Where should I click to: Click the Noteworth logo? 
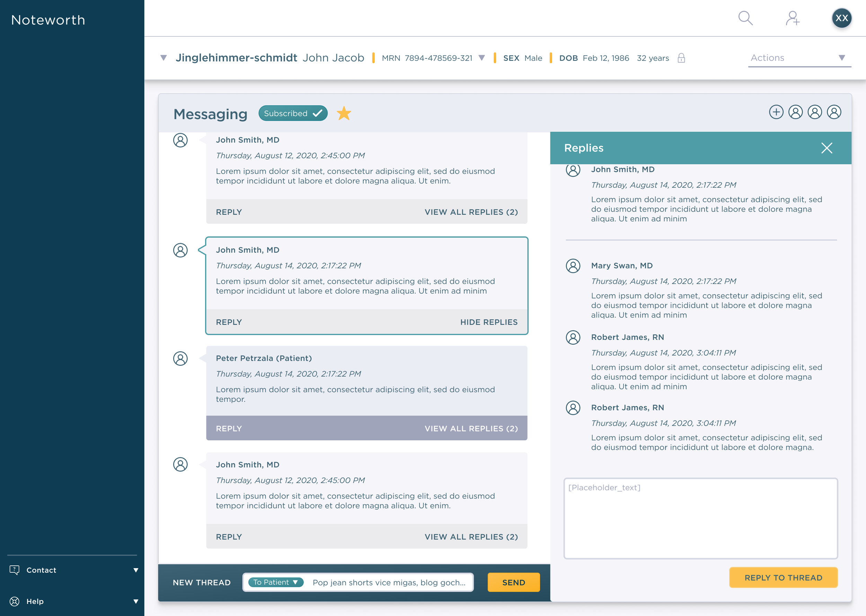click(x=48, y=20)
